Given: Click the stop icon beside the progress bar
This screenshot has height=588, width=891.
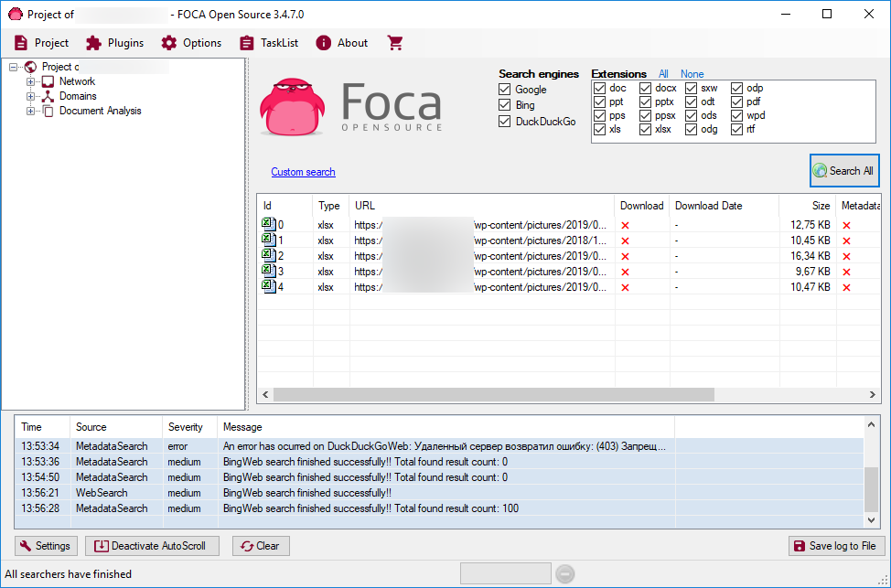Looking at the screenshot, I should [x=564, y=573].
